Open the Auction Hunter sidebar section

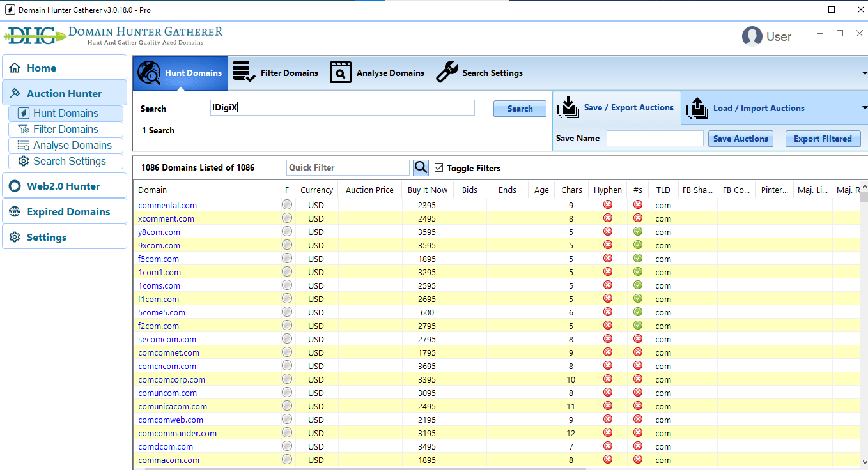[65, 93]
